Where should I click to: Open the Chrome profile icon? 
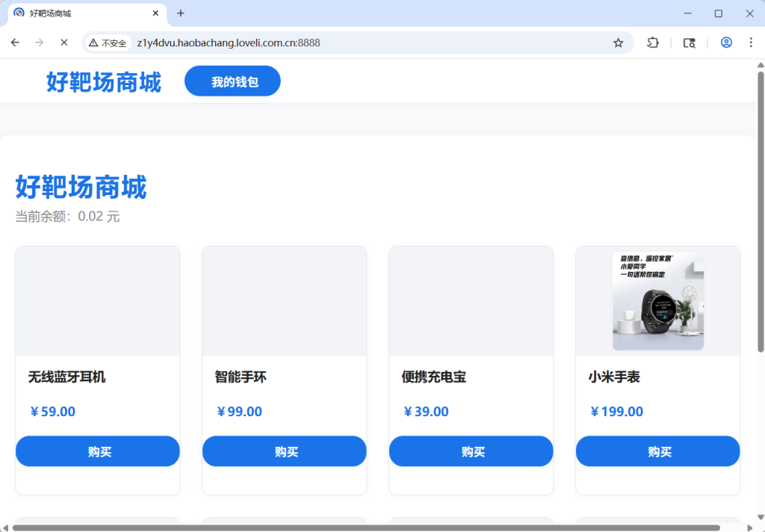[x=726, y=43]
